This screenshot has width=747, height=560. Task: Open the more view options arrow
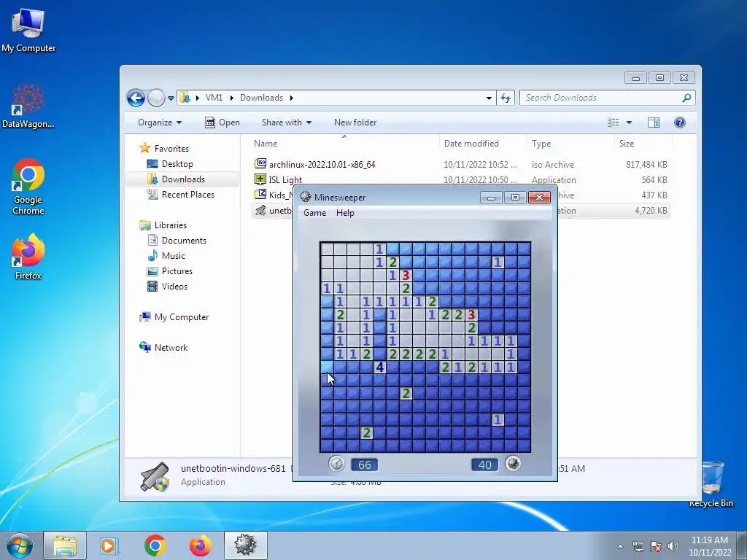pos(629,122)
